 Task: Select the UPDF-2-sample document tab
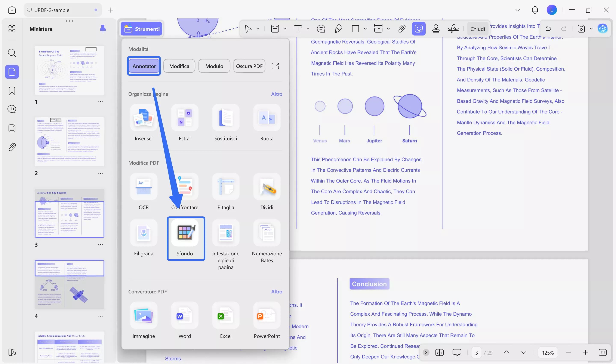62,10
